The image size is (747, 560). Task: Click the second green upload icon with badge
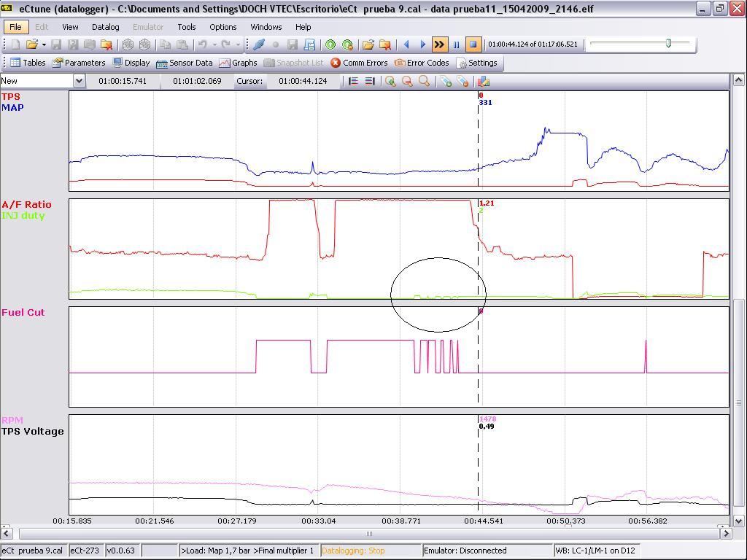[348, 44]
